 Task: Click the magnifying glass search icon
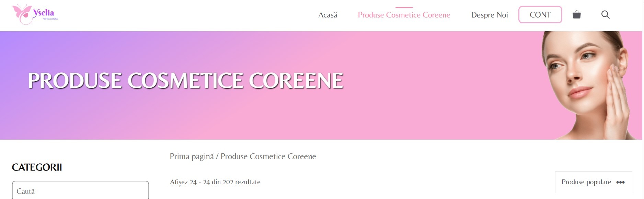(x=606, y=15)
